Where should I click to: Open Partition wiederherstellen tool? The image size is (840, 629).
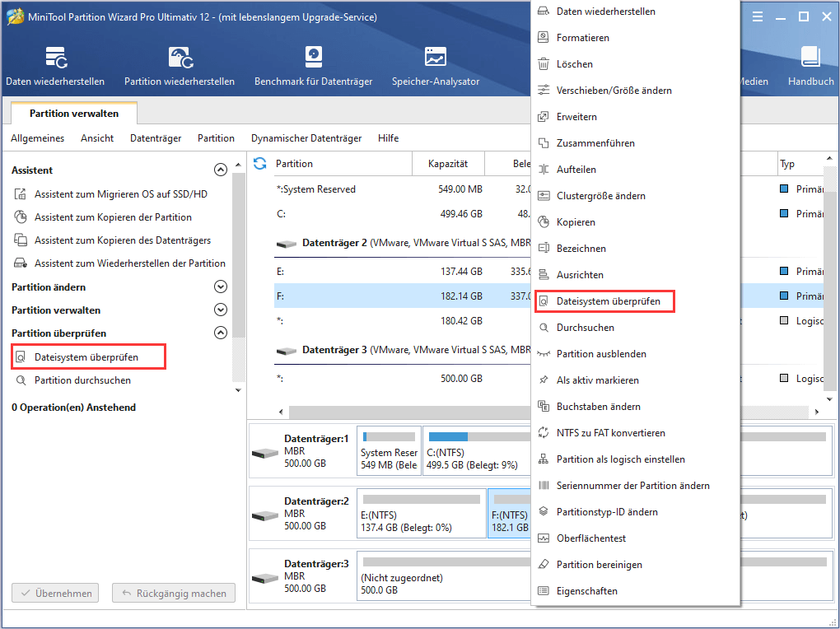tap(180, 66)
